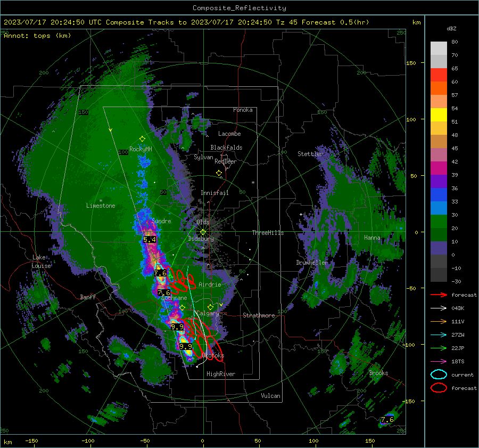Click the 9.9 storm label nearest Okotoks
The image size is (479, 448).
[x=185, y=346]
